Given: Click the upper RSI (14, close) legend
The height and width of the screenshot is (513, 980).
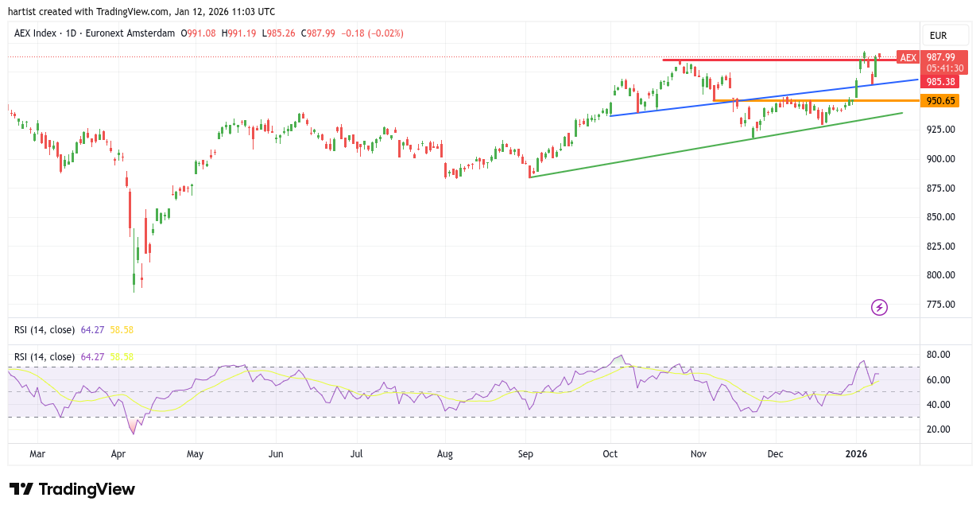Looking at the screenshot, I should coord(45,329).
